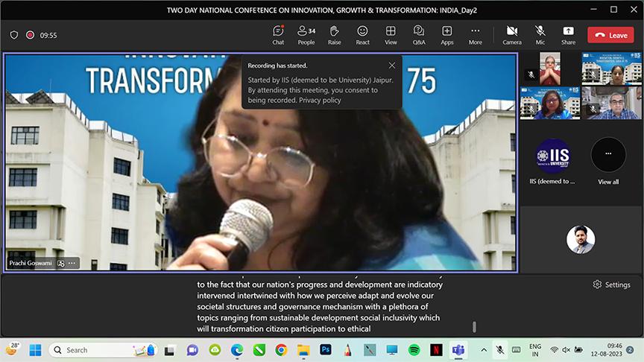Open captions Settings
This screenshot has height=362, width=644.
click(611, 285)
